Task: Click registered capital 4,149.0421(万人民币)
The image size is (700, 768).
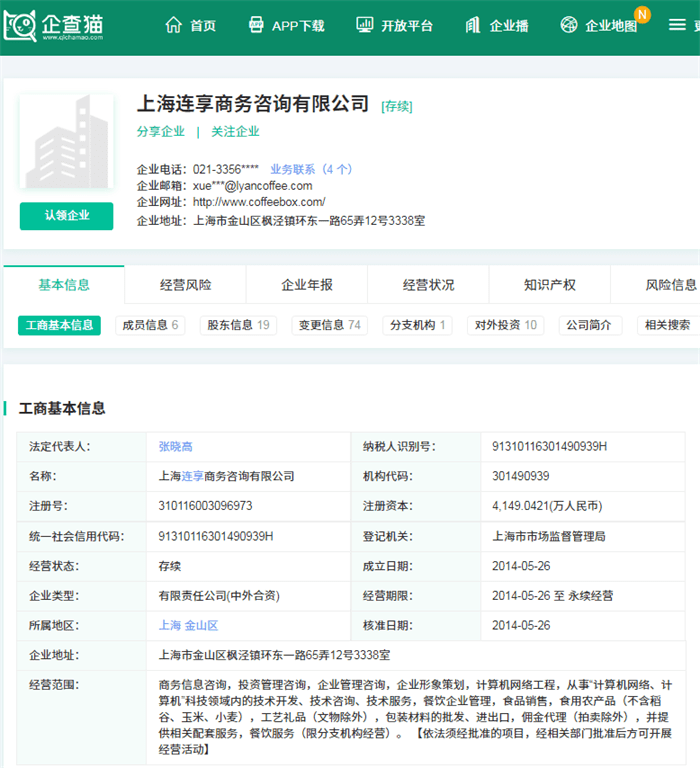Action: click(x=547, y=506)
